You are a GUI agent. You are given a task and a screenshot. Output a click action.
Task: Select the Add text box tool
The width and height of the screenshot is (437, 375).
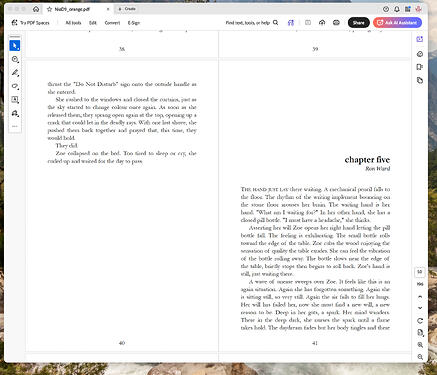pyautogui.click(x=15, y=100)
